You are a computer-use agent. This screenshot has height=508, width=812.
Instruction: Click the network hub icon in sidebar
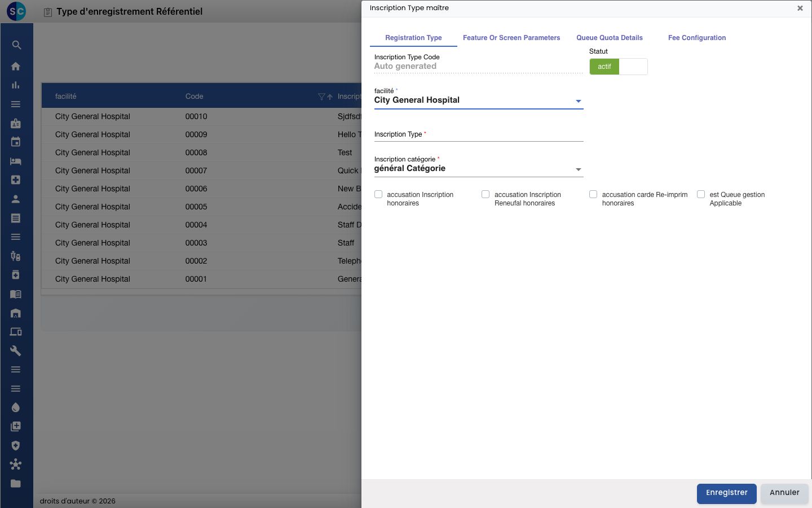[x=16, y=465]
